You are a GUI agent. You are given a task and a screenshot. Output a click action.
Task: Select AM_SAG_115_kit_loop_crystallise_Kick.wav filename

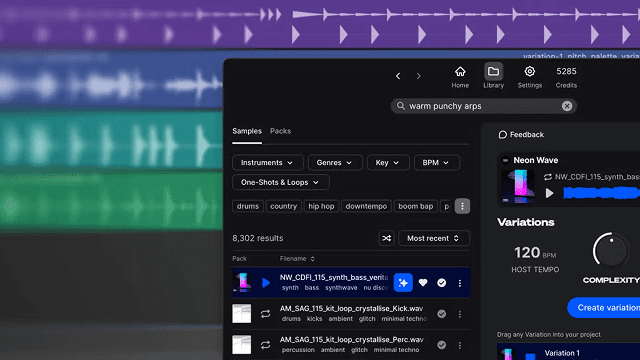351,309
